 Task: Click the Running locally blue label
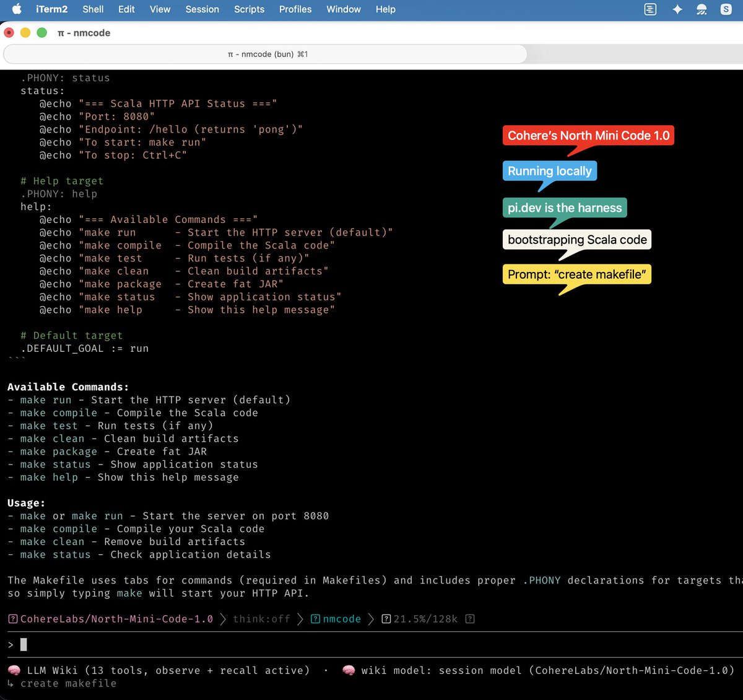[x=550, y=171]
